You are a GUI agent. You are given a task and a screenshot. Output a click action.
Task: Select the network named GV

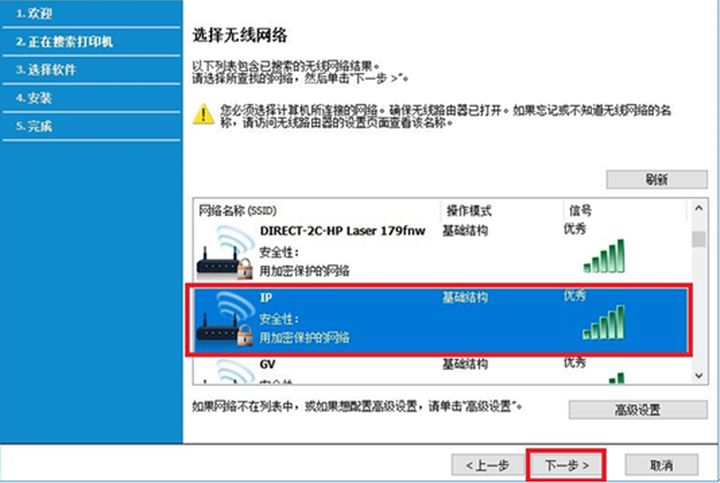267,365
